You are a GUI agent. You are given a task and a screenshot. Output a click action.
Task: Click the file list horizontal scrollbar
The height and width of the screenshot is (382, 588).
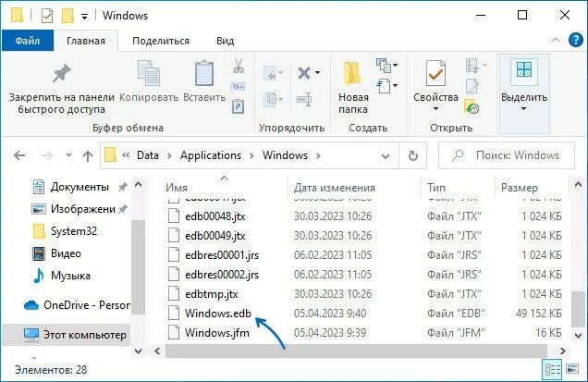click(x=356, y=351)
